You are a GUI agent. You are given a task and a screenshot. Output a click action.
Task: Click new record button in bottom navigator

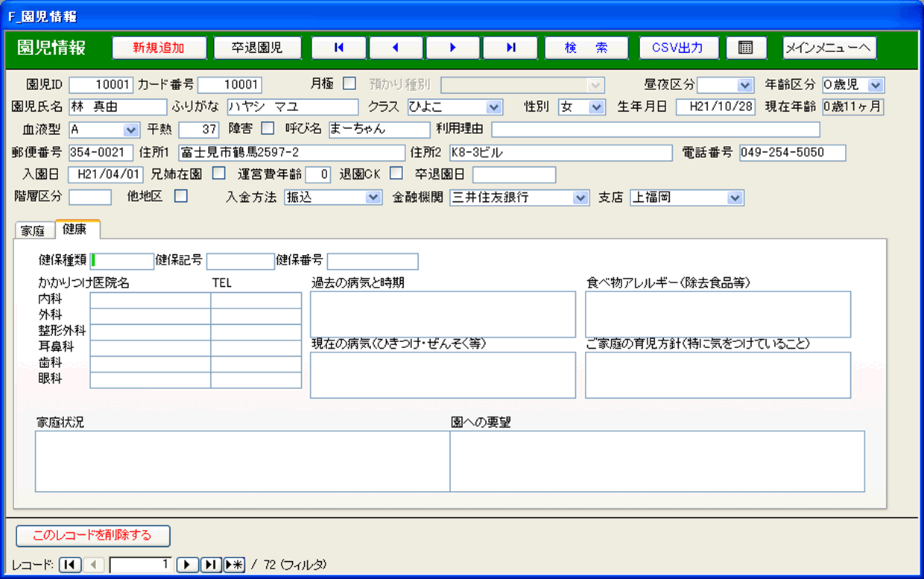pos(234,565)
